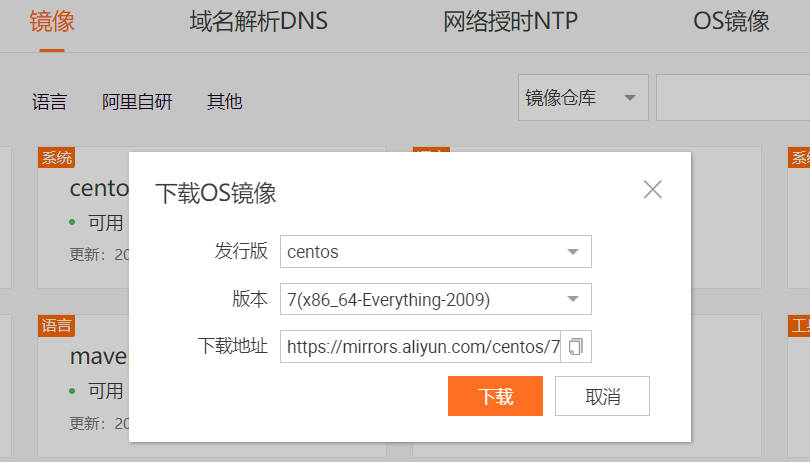Expand the 版本 version dropdown
The image size is (810, 462).
click(x=435, y=300)
